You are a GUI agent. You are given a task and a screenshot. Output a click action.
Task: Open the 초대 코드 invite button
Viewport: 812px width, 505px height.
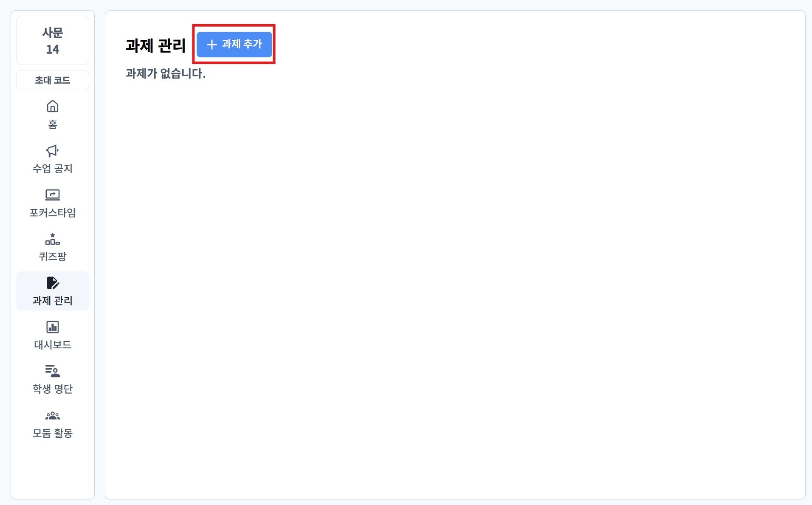coord(53,80)
